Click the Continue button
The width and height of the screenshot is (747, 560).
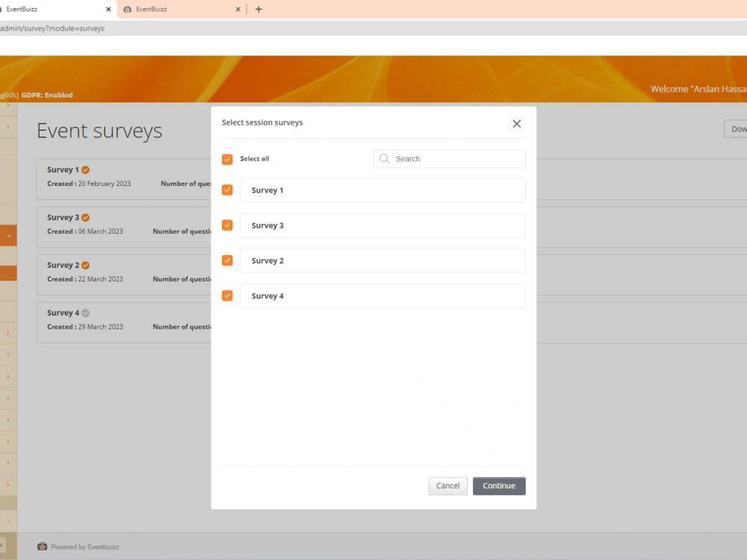(x=499, y=486)
